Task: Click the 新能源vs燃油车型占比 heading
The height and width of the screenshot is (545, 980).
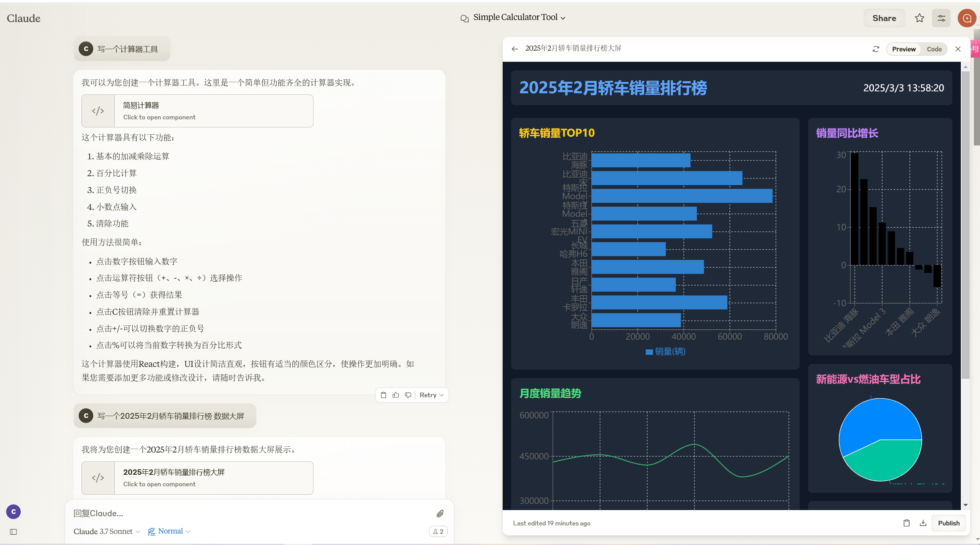Action: (x=868, y=379)
